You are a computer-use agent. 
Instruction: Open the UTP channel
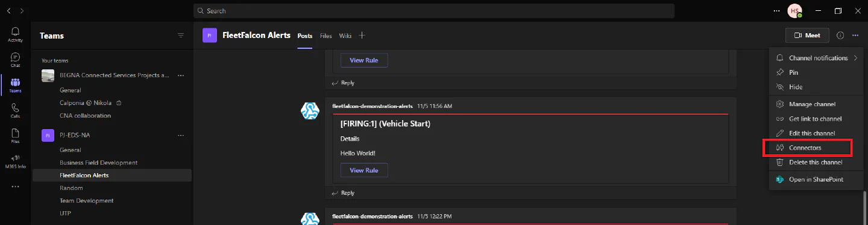66,213
